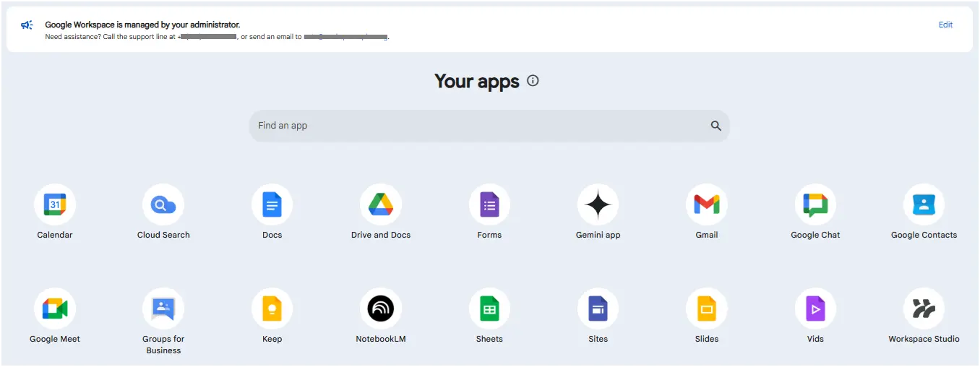
Task: Click the search magnifier icon
Action: (x=715, y=126)
